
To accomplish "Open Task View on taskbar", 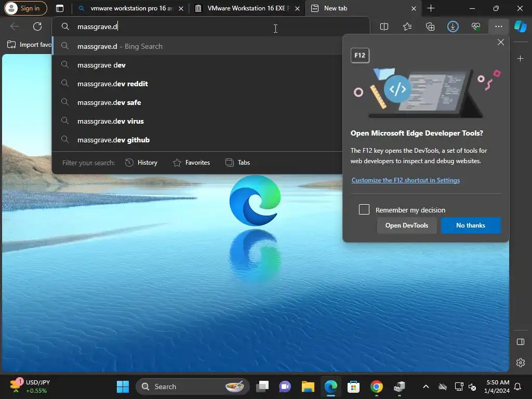I will click(262, 387).
